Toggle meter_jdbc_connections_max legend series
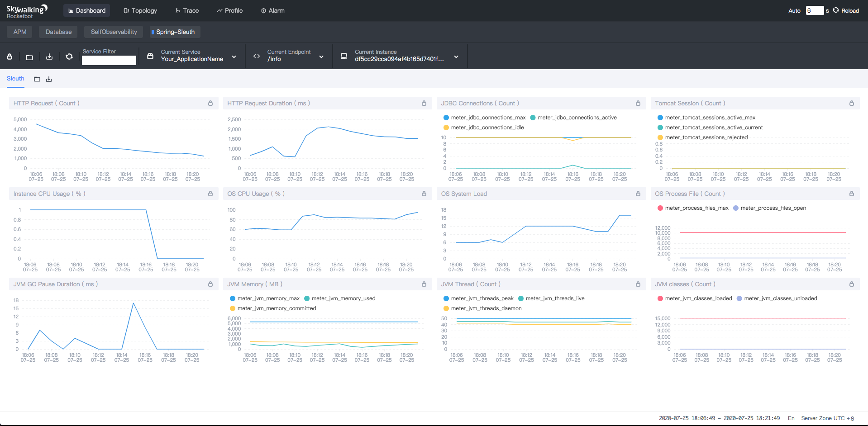 (488, 118)
